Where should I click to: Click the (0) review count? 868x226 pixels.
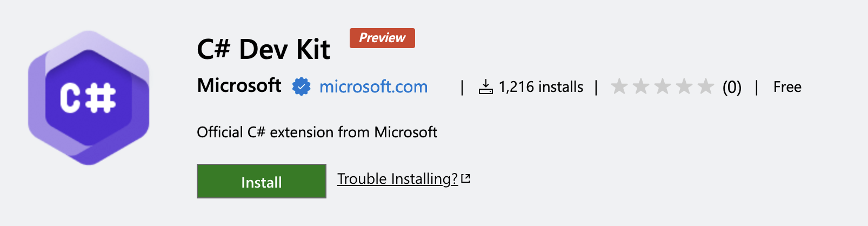[732, 87]
